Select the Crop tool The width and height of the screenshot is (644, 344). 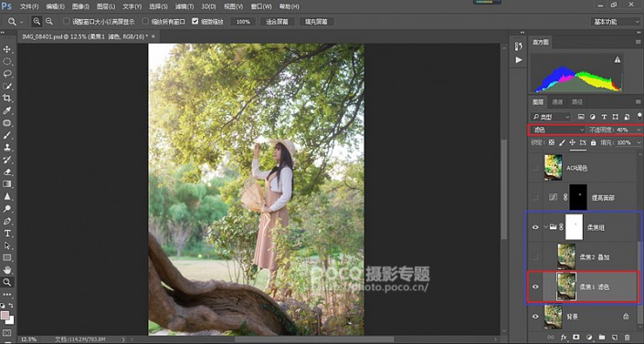7,99
